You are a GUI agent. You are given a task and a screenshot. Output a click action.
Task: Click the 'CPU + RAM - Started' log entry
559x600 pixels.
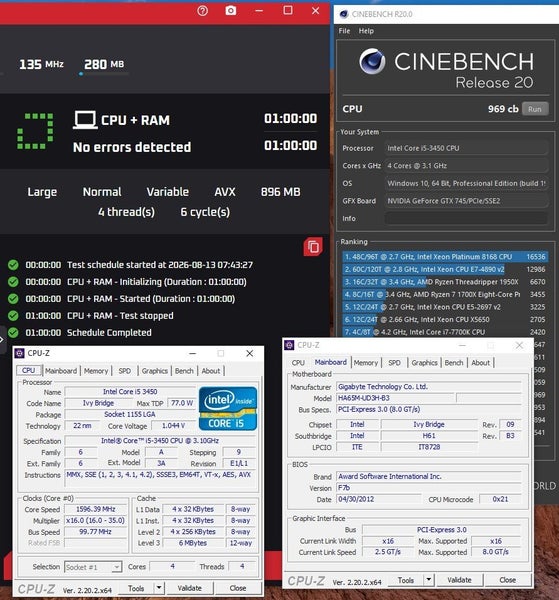pos(121,299)
